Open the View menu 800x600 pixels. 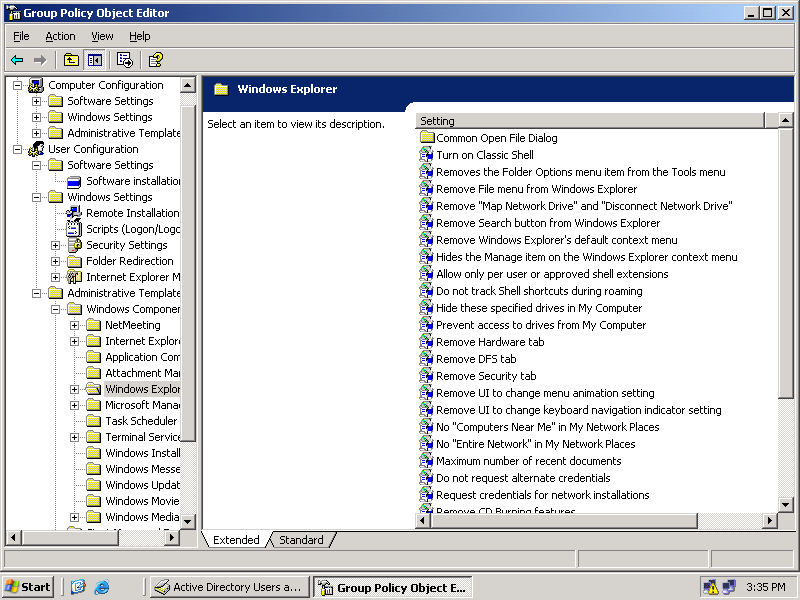102,36
